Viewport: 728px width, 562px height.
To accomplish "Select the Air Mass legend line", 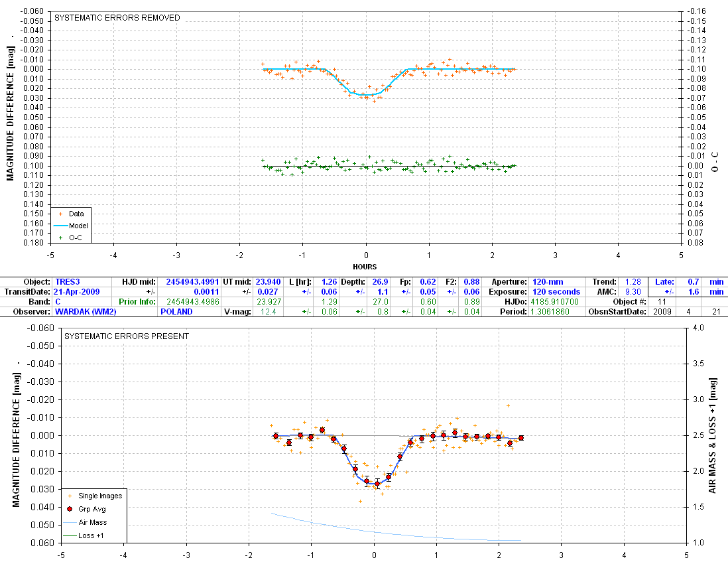I will [70, 522].
